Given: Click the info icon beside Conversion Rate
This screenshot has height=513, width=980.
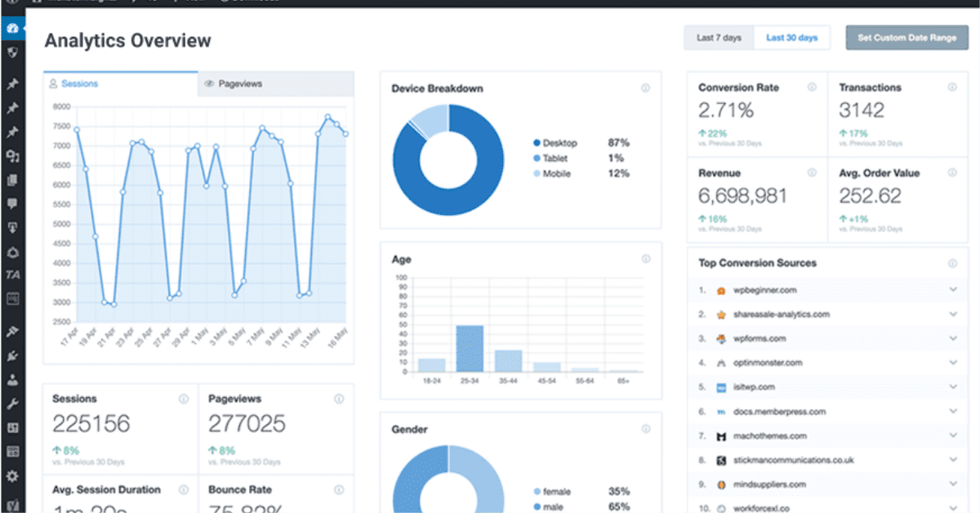Looking at the screenshot, I should pos(812,87).
